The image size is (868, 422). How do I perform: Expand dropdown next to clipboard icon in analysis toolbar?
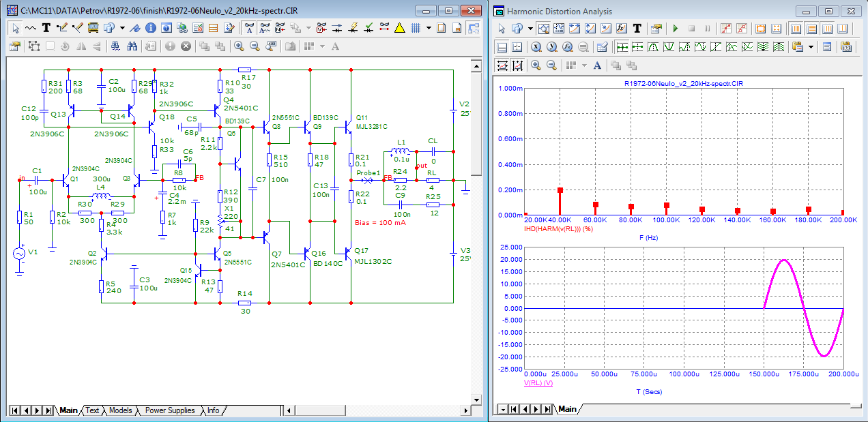coord(811,47)
